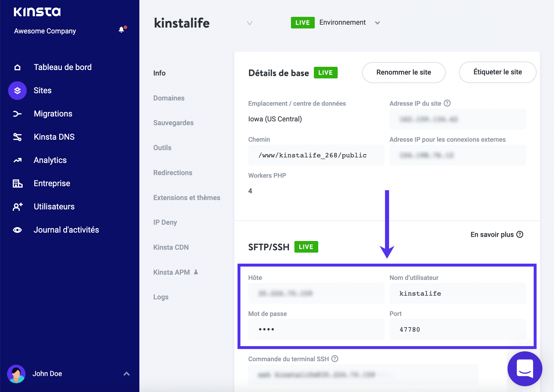Open the Sauvegardes tab
Screen dimensions: 554x392
(x=173, y=123)
